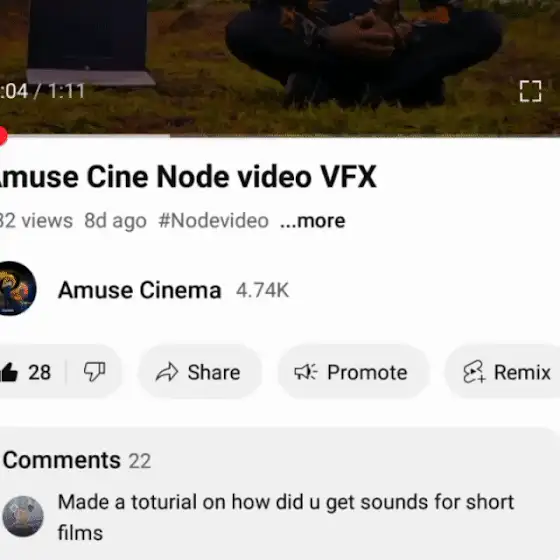The image size is (560, 560).
Task: Expand the Comments 22 section
Action: 77,460
